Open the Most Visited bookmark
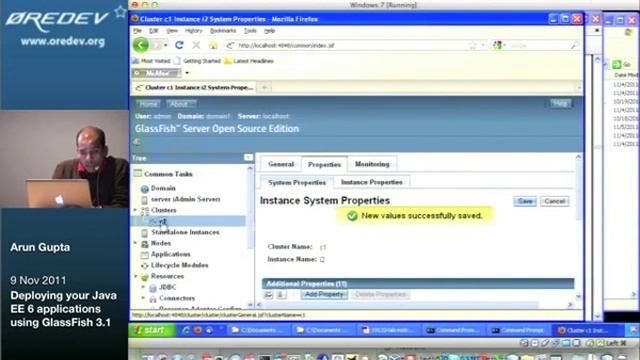Viewport: 640px width, 360px height. (151, 61)
